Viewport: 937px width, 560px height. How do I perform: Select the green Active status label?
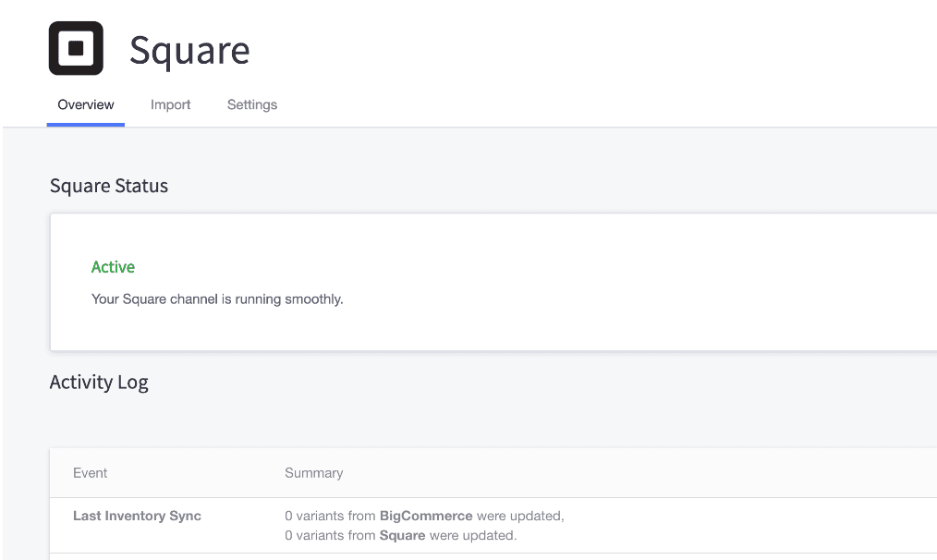113,266
